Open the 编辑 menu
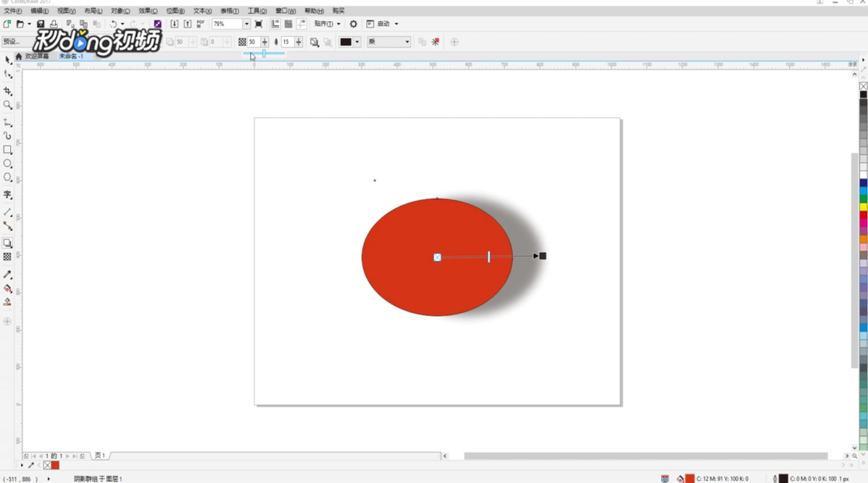 click(40, 12)
